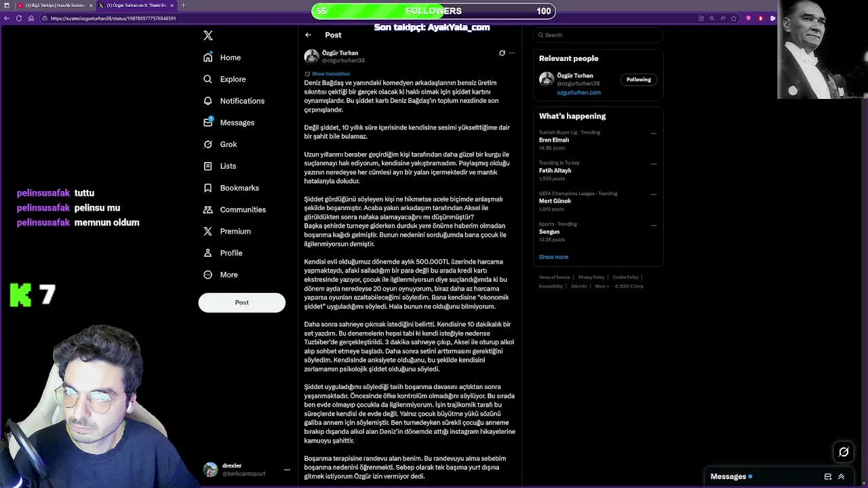Switch to Özgür Turhan on X tab
Viewport: 868px width, 488px height.
(x=136, y=5)
